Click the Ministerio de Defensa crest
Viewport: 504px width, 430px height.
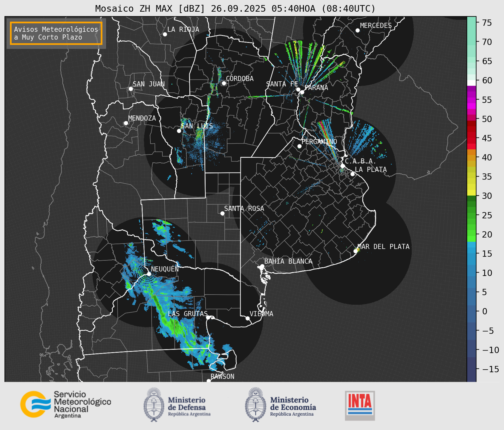[154, 404]
